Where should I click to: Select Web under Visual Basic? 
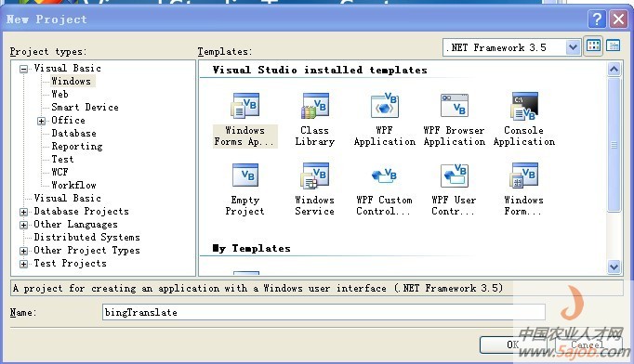(x=59, y=94)
